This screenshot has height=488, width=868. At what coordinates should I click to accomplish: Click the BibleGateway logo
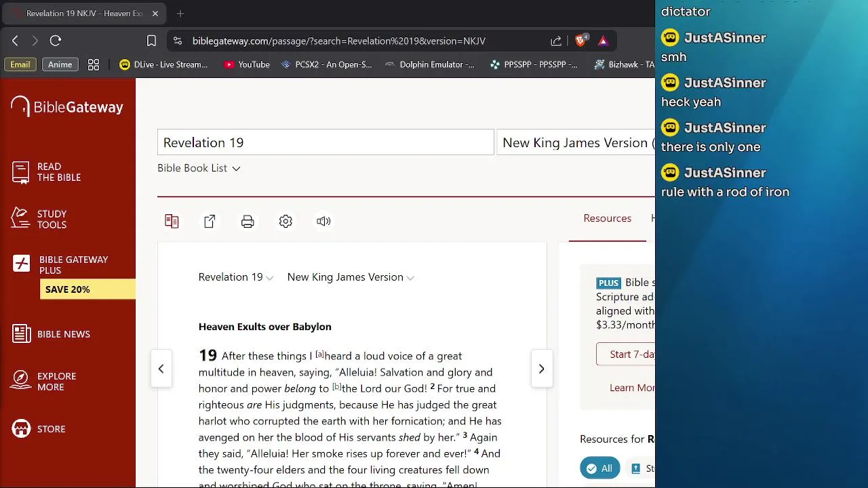coord(67,107)
